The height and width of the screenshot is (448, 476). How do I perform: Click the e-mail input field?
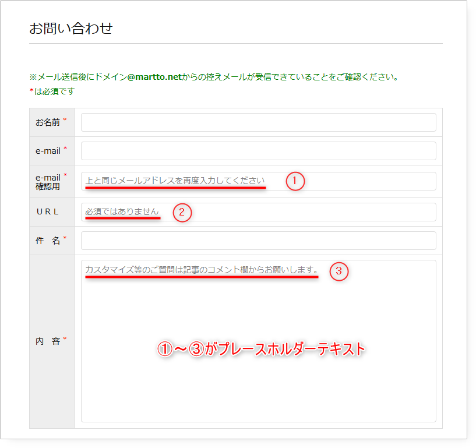(x=258, y=150)
